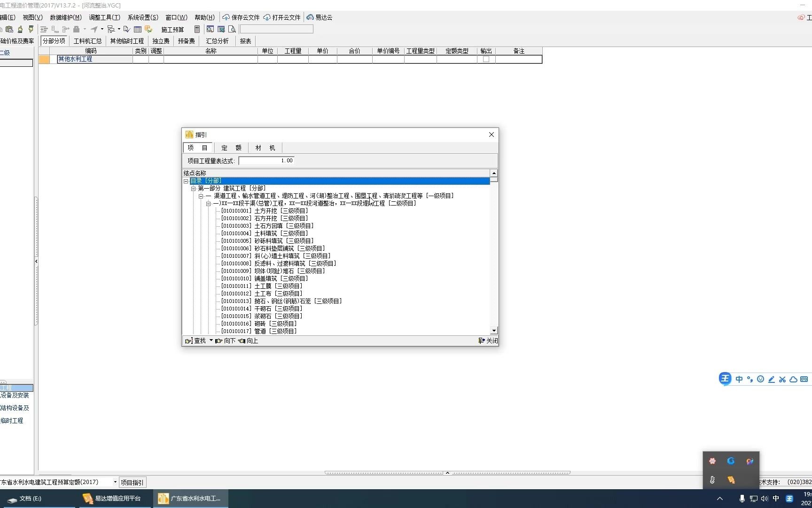Click input method scissors screenshot icon
The image size is (812, 508).
pos(782,379)
